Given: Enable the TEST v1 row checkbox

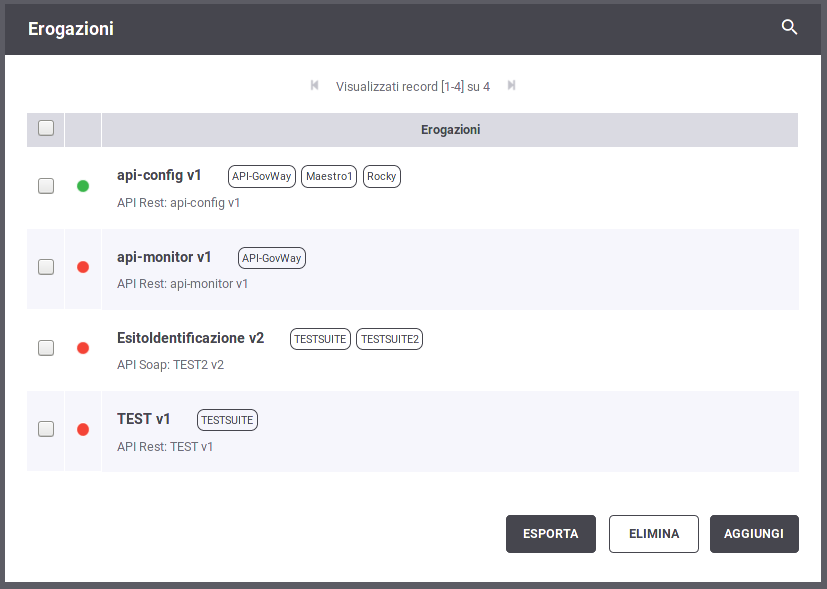Looking at the screenshot, I should pos(46,429).
